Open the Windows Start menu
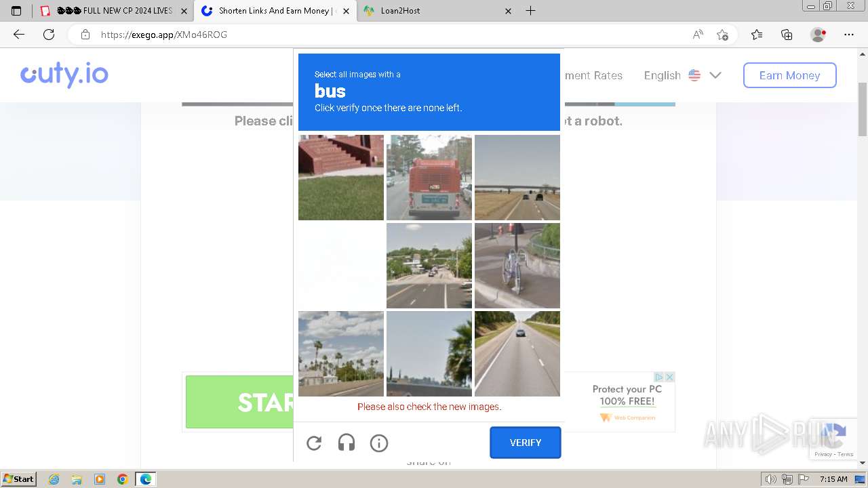 click(18, 479)
